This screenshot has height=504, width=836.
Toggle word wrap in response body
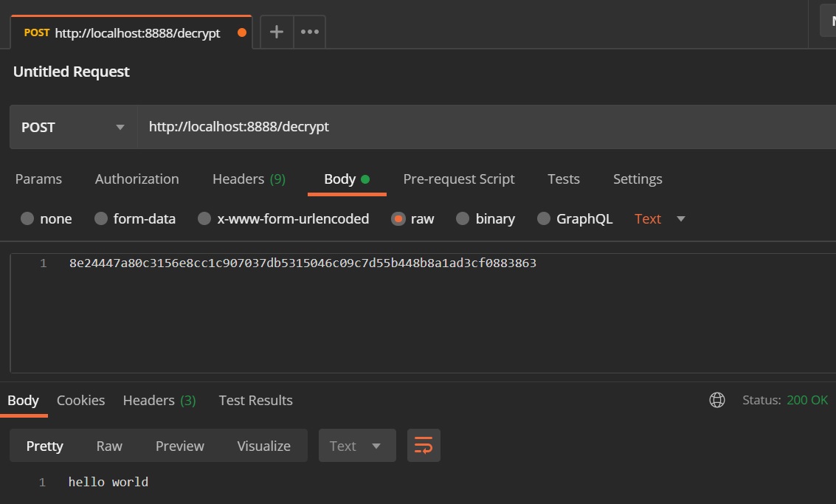(x=424, y=446)
